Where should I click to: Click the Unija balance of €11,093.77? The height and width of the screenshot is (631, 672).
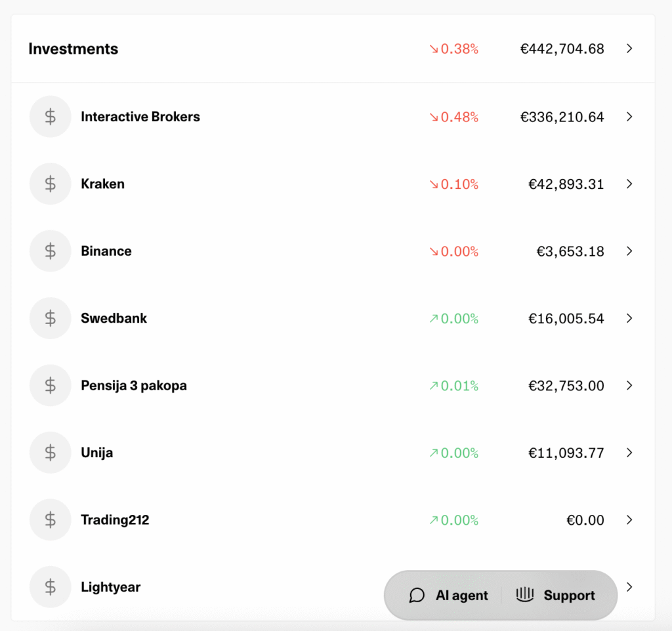pyautogui.click(x=566, y=453)
